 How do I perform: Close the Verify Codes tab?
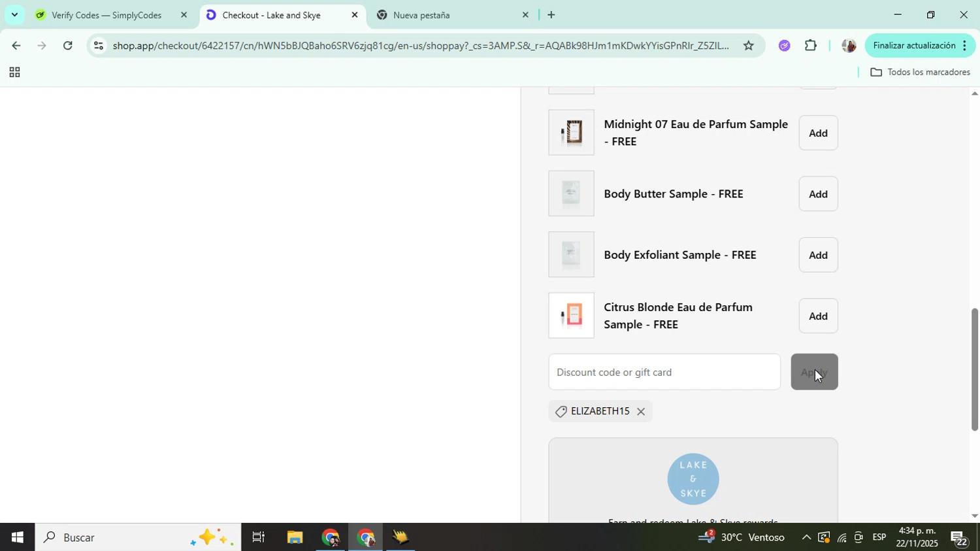tap(184, 15)
